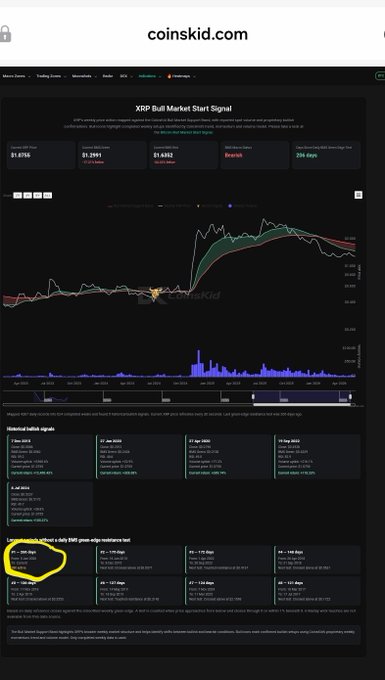This screenshot has width=385, height=680.
Task: Select the #7 – 124 days period card
Action: (x=228, y=591)
